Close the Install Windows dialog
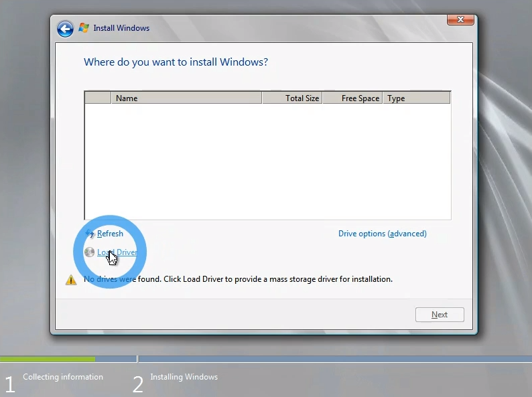The image size is (532, 397). (x=460, y=19)
